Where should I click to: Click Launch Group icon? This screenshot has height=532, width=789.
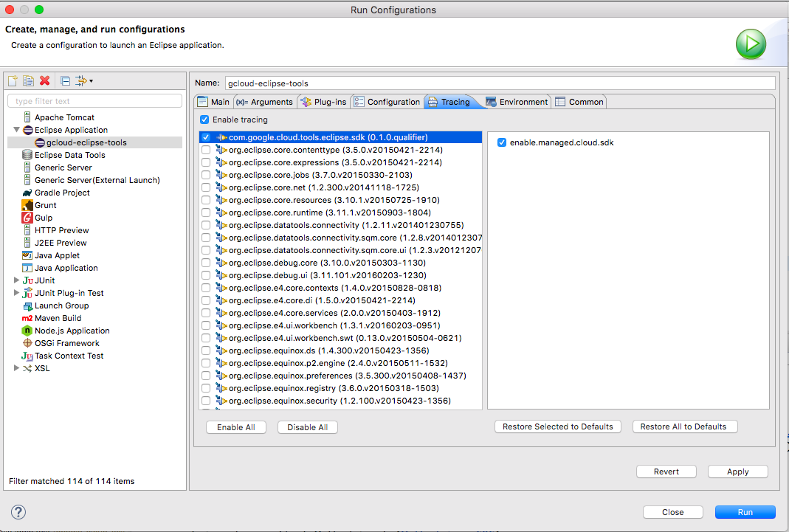(27, 305)
